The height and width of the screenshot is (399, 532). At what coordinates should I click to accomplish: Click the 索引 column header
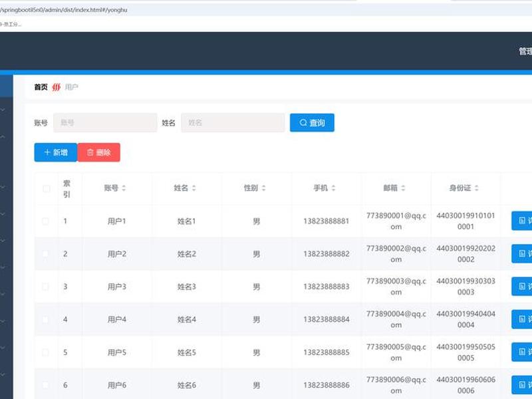coord(67,189)
